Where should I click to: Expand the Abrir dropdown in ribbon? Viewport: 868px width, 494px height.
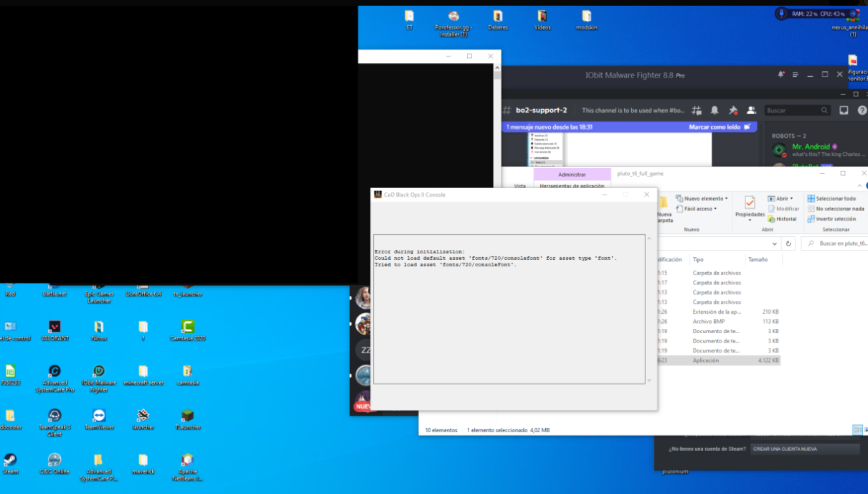(780, 199)
